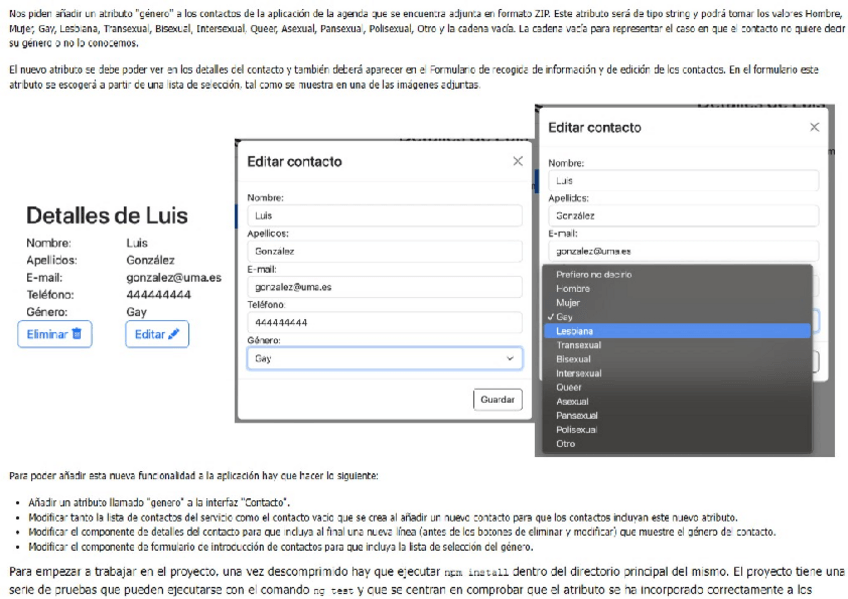Screen dimensions: 848x599
Task: Focus the Teléfono field with 444444444
Action: click(x=385, y=322)
